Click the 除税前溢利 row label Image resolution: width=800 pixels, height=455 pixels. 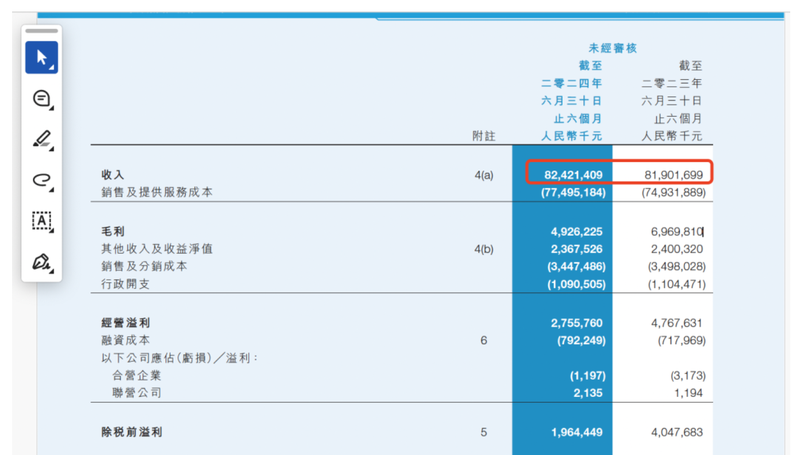tap(132, 433)
